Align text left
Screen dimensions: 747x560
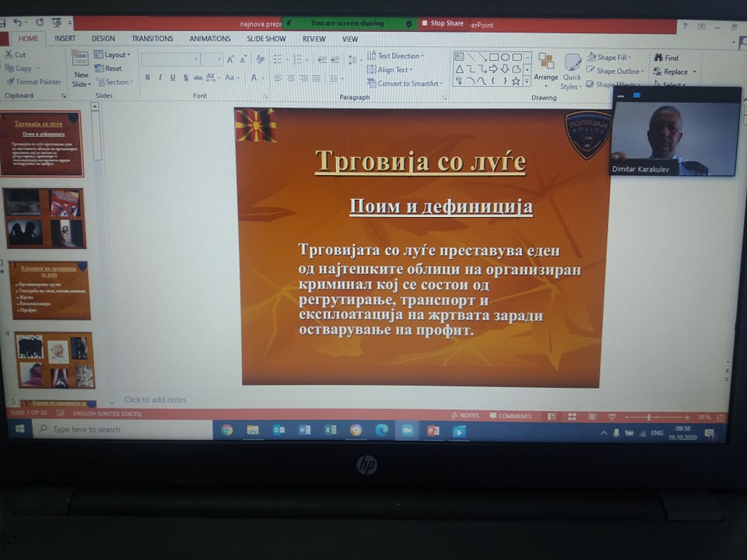[x=279, y=78]
